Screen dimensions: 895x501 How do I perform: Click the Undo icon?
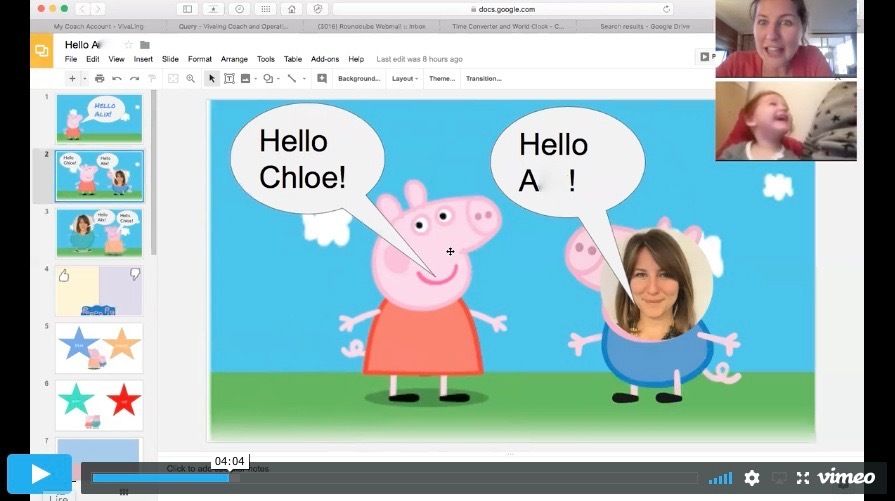point(117,79)
